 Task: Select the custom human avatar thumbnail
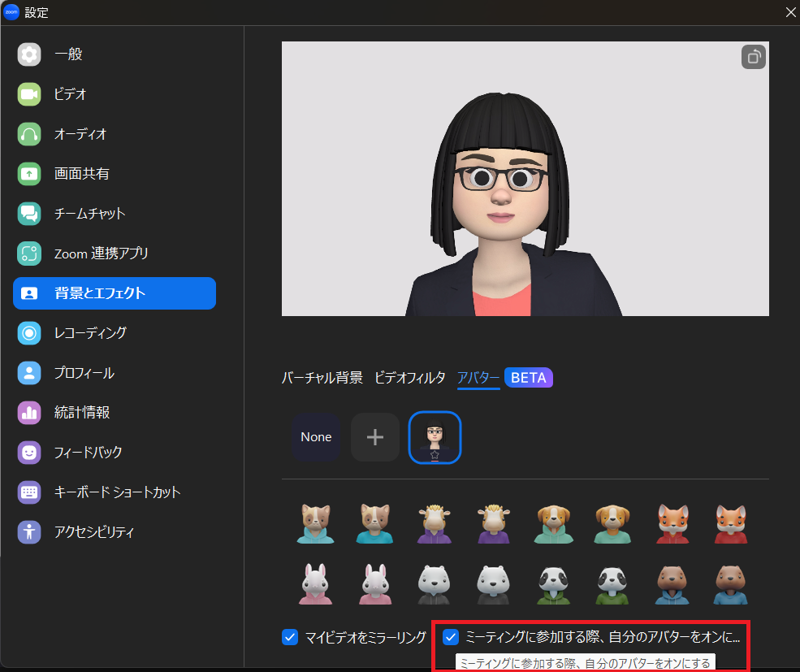pos(435,437)
